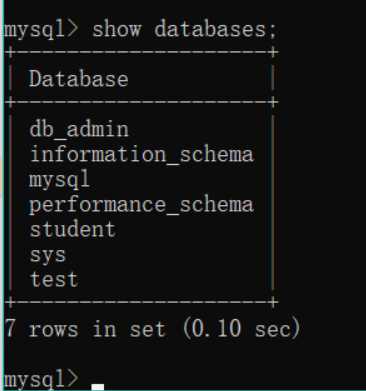Click the top table border line
The image size is (366, 391).
click(x=141, y=52)
